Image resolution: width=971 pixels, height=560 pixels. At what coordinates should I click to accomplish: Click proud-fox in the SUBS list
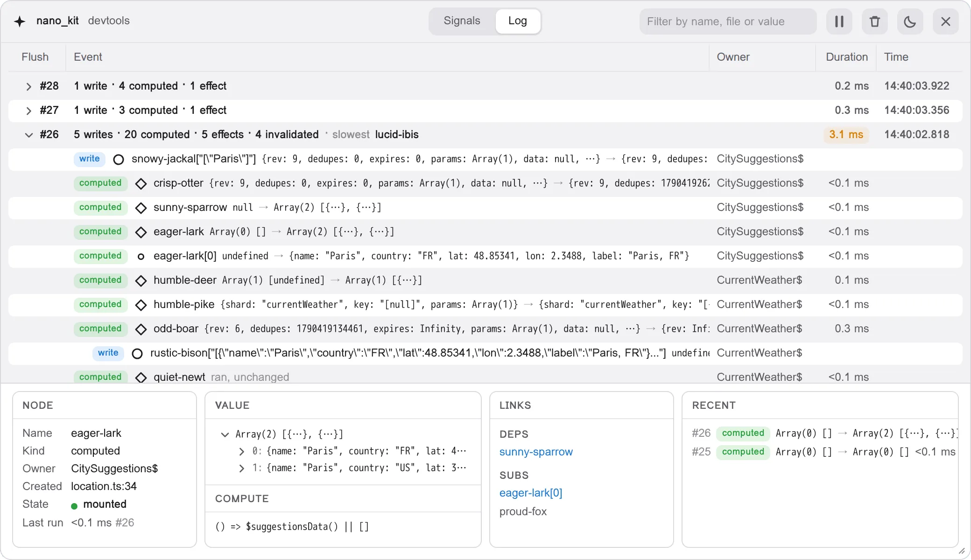pyautogui.click(x=523, y=511)
